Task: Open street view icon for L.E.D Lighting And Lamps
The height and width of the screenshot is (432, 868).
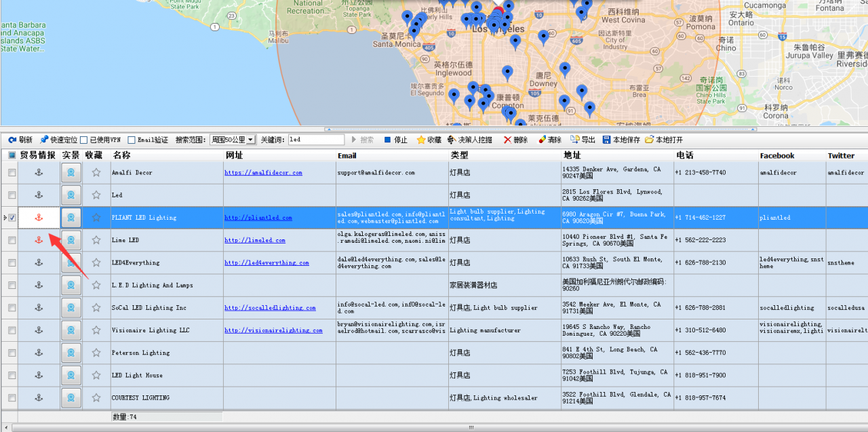Action: click(x=71, y=285)
